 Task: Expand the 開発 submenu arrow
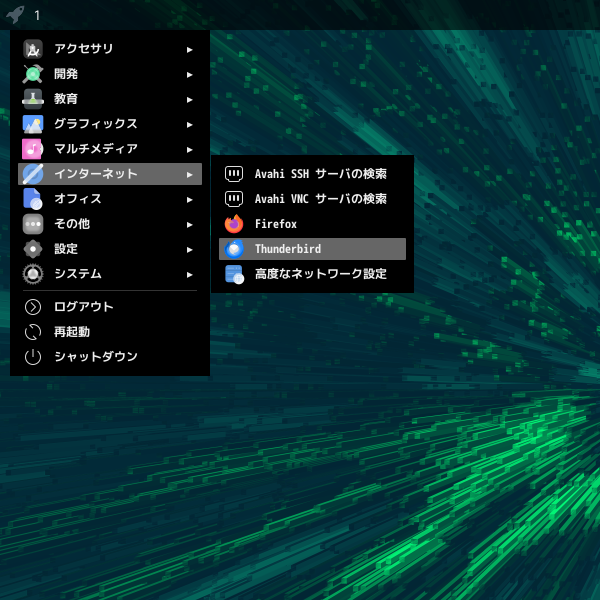[x=189, y=74]
